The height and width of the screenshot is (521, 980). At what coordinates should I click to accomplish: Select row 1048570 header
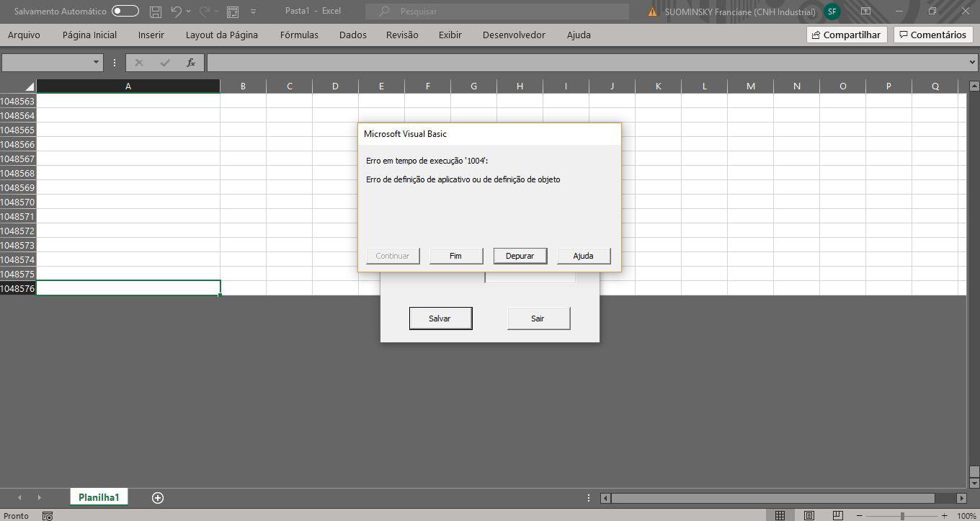(18, 202)
